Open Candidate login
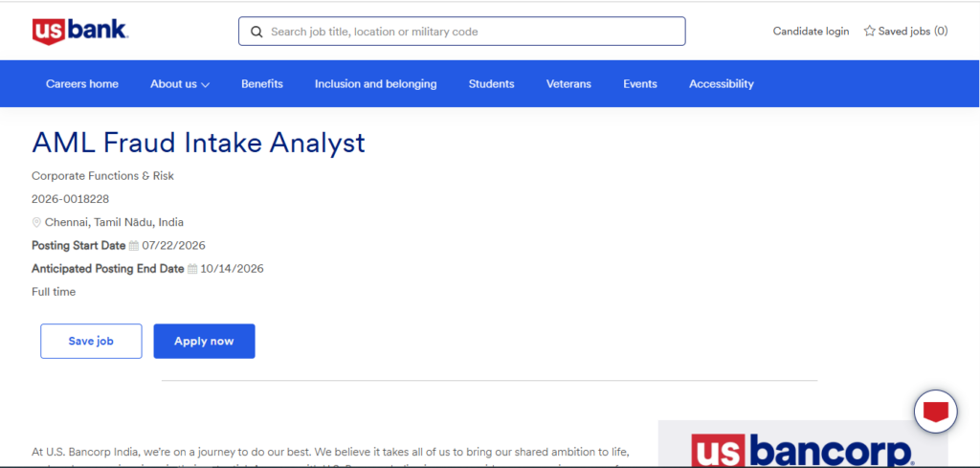Viewport: 980px width, 468px height. click(812, 32)
